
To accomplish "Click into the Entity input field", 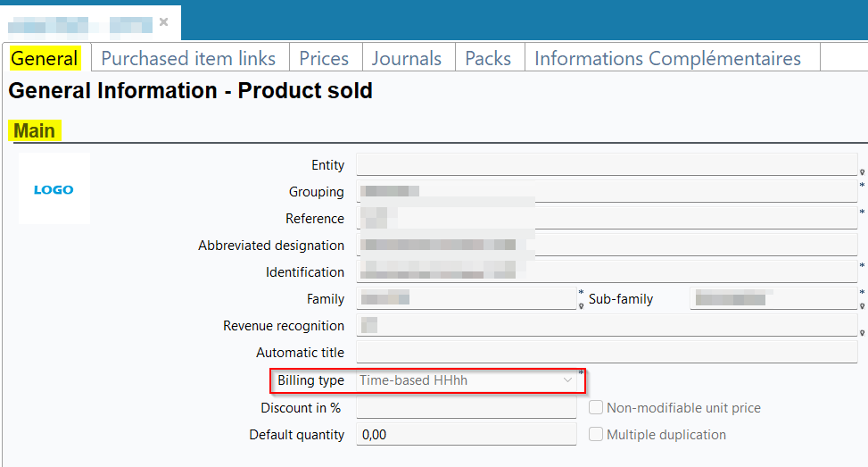I will (x=607, y=165).
